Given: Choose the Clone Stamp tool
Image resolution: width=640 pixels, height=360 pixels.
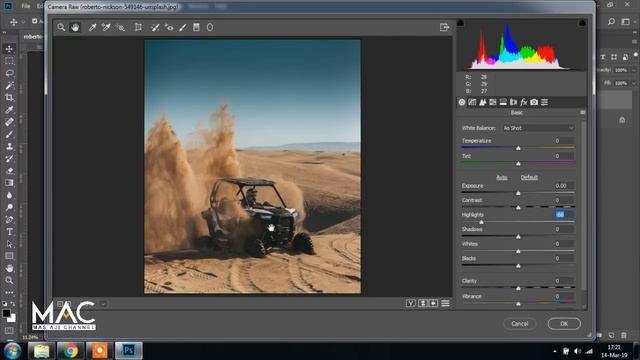Looking at the screenshot, I should pyautogui.click(x=9, y=147).
